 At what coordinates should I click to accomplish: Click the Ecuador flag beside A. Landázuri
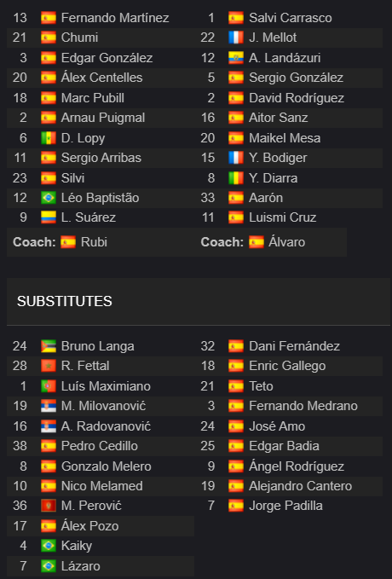(x=236, y=58)
